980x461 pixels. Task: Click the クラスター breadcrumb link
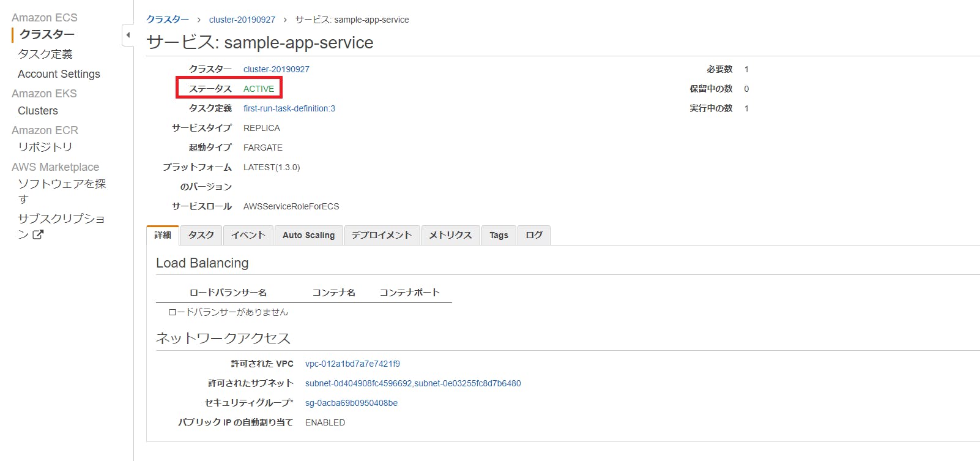click(168, 20)
